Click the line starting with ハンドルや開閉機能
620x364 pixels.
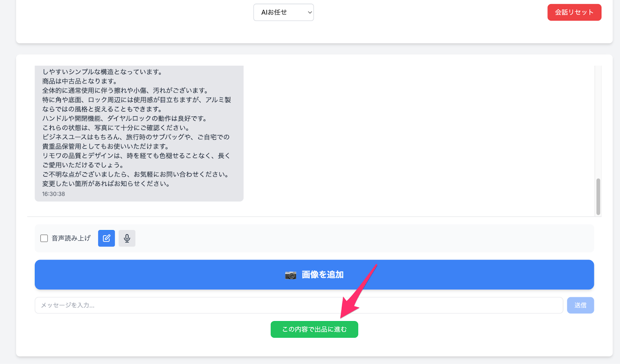(x=125, y=118)
